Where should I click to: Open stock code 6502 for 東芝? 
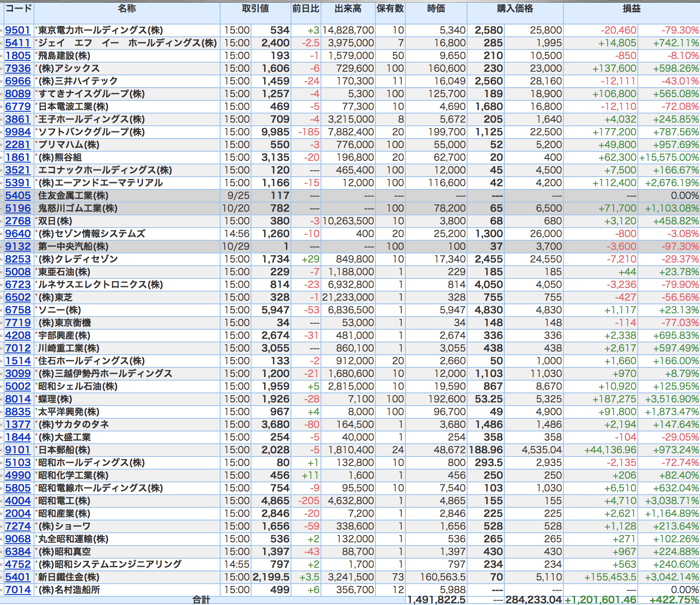click(x=18, y=297)
